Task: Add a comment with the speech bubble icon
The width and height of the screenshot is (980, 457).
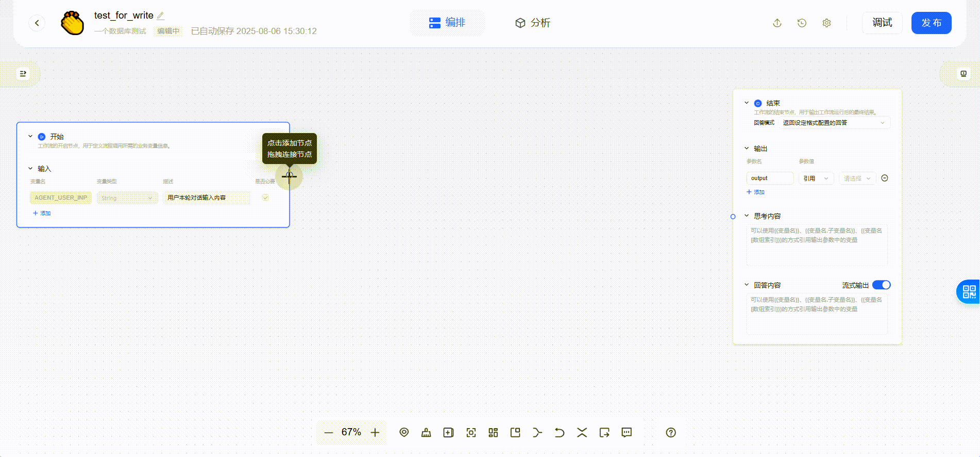Action: point(627,433)
